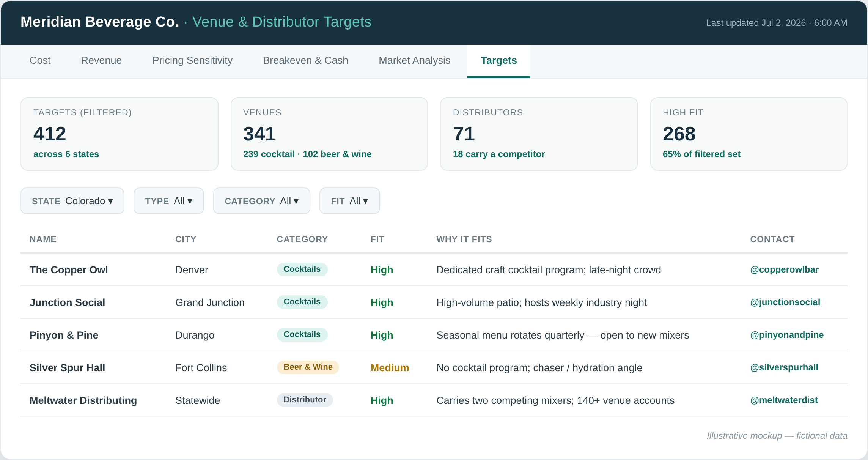Image resolution: width=868 pixels, height=460 pixels.
Task: Click 'Seasonal menu rotates quarterly' description
Action: point(563,335)
